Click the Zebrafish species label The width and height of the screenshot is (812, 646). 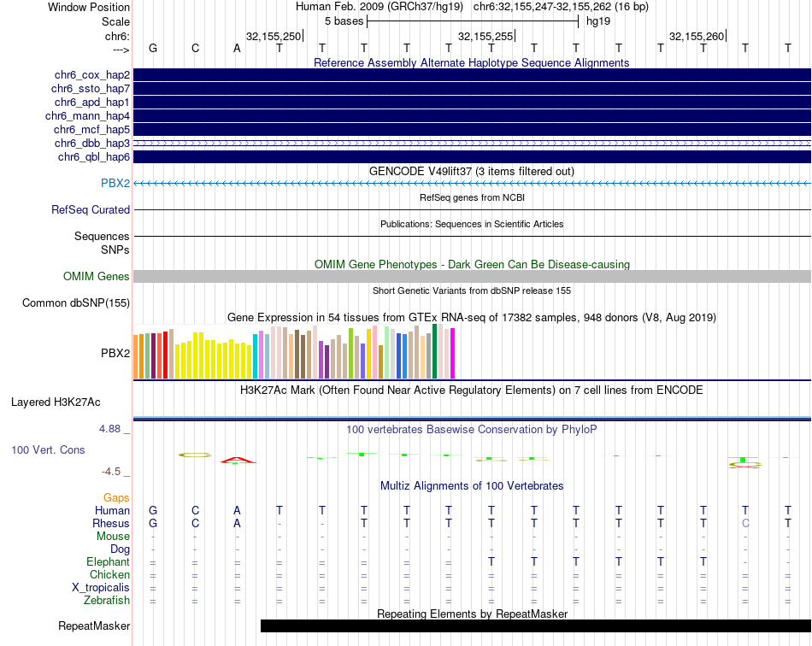coord(107,601)
